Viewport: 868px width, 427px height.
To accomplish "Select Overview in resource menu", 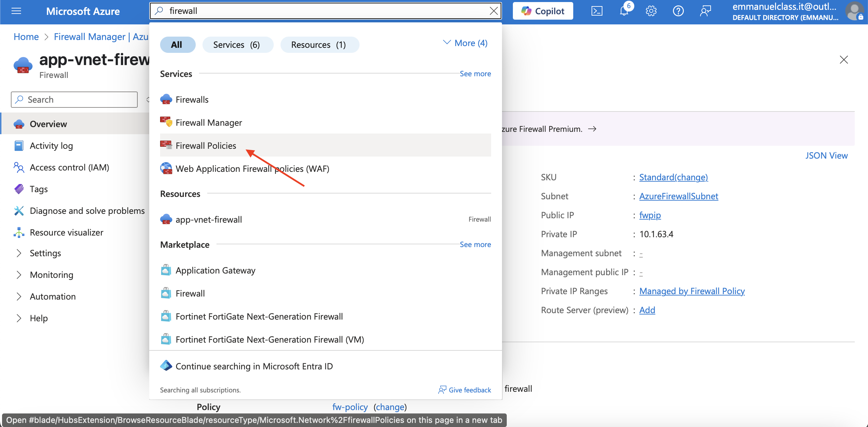I will coord(75,124).
